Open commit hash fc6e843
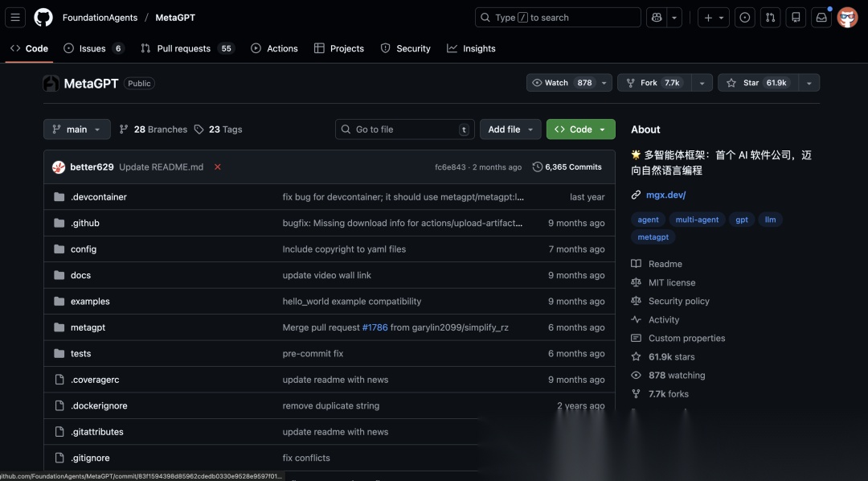 [450, 166]
